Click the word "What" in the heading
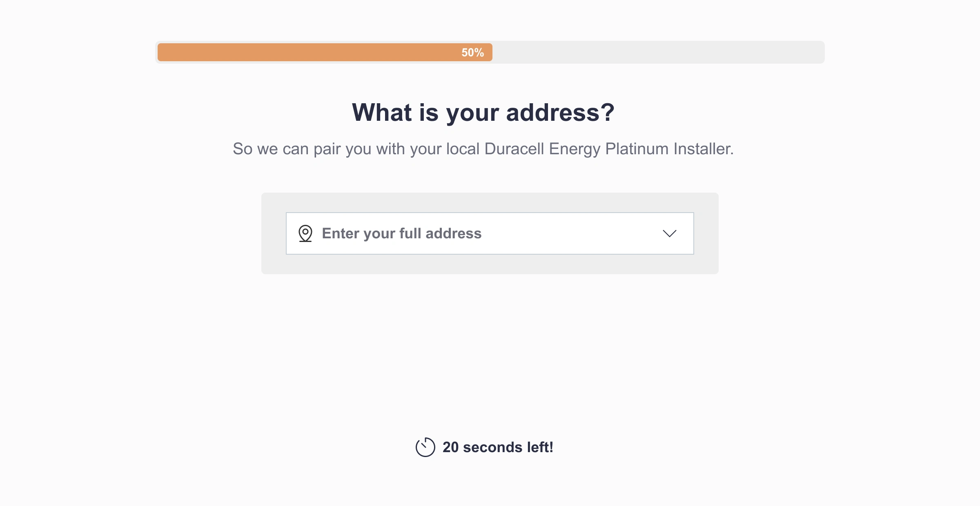 [x=382, y=112]
